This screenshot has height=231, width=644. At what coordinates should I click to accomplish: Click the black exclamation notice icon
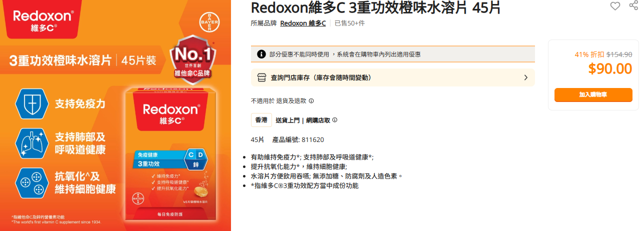tap(261, 54)
